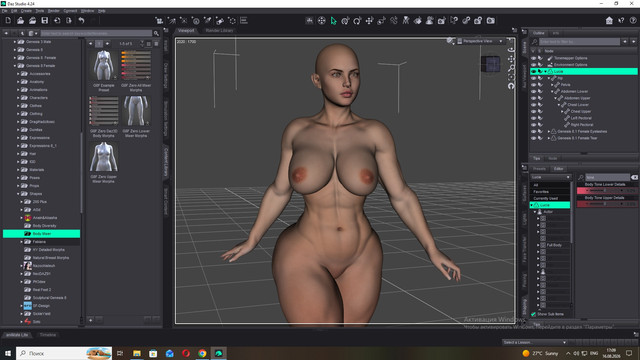Toggle visibility eye for Environment Options

click(x=533, y=65)
